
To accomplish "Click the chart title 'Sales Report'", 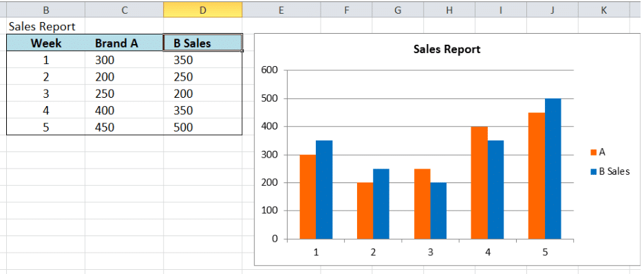I will tap(447, 50).
